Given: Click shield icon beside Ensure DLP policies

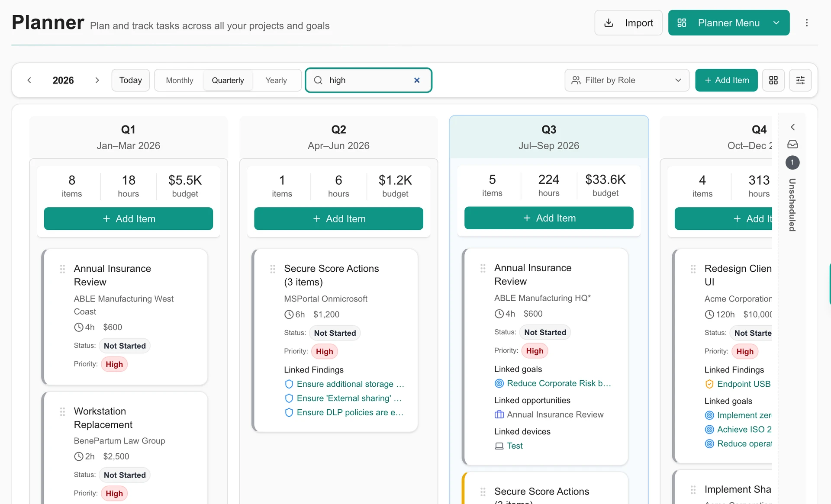Looking at the screenshot, I should [x=289, y=413].
